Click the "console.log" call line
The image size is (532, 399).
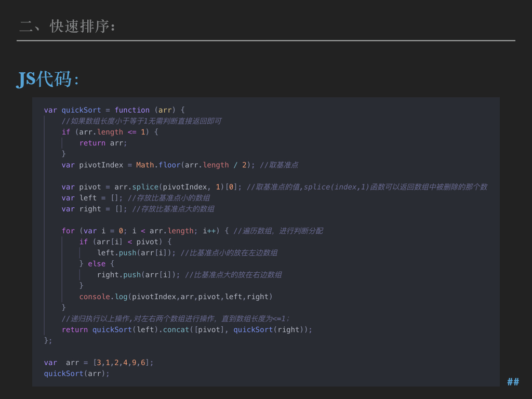click(x=176, y=297)
